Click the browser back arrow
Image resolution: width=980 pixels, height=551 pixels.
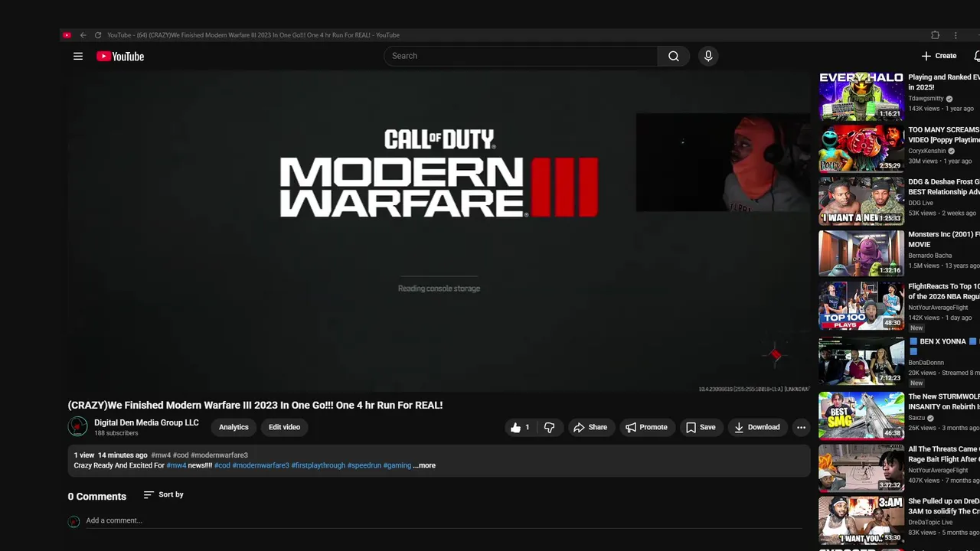click(83, 35)
